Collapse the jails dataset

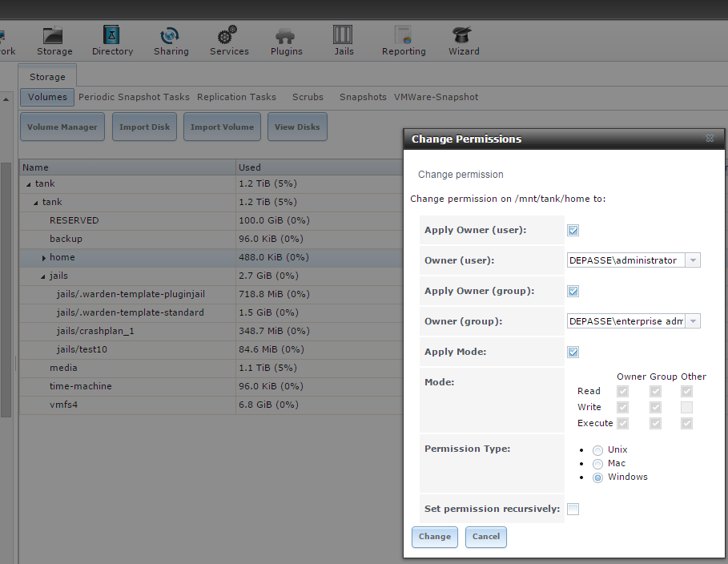[x=42, y=276]
